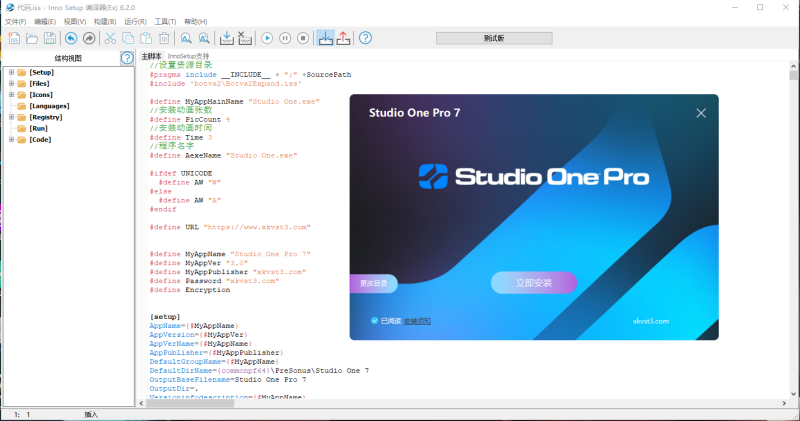Click the '#ifdef UNICODE' line
This screenshot has height=421, width=800.
tap(181, 174)
